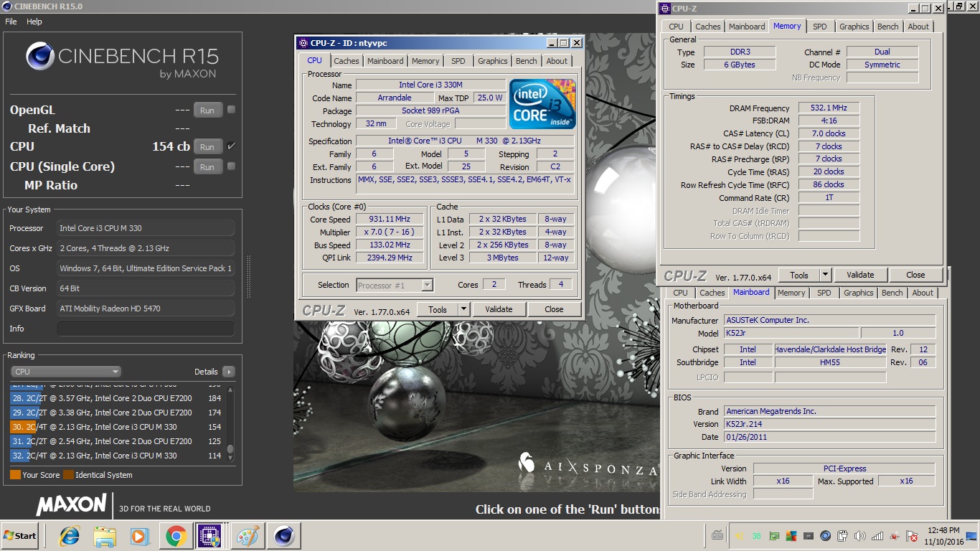The image size is (980, 551).
Task: Run the CPU benchmark
Action: [x=207, y=146]
